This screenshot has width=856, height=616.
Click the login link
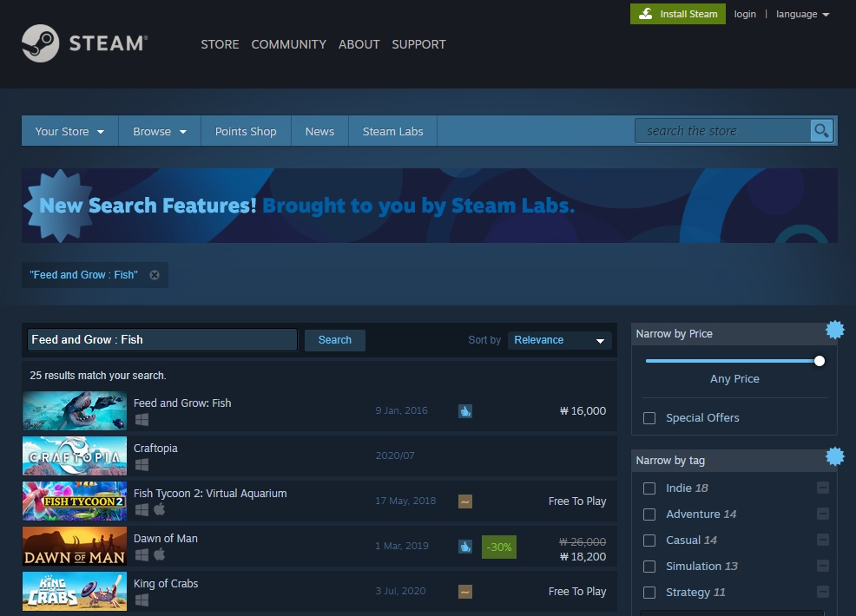pos(745,14)
